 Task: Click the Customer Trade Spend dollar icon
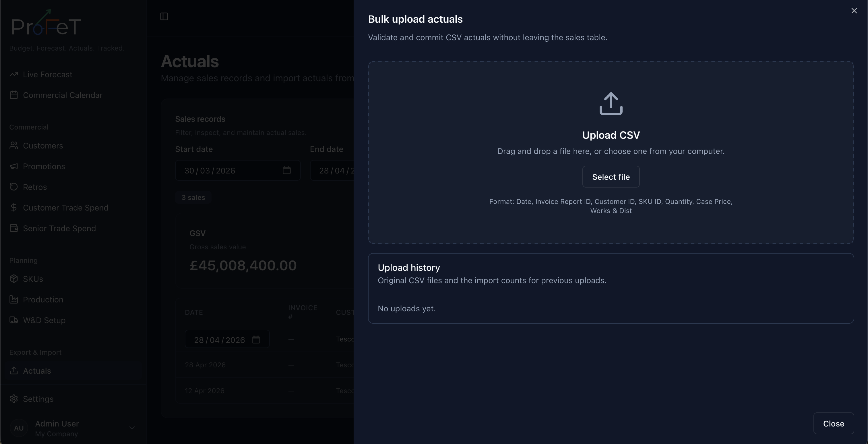click(14, 207)
